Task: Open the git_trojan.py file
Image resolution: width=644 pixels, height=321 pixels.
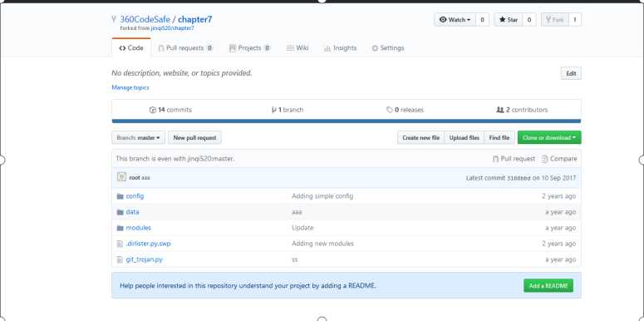Action: (x=144, y=259)
